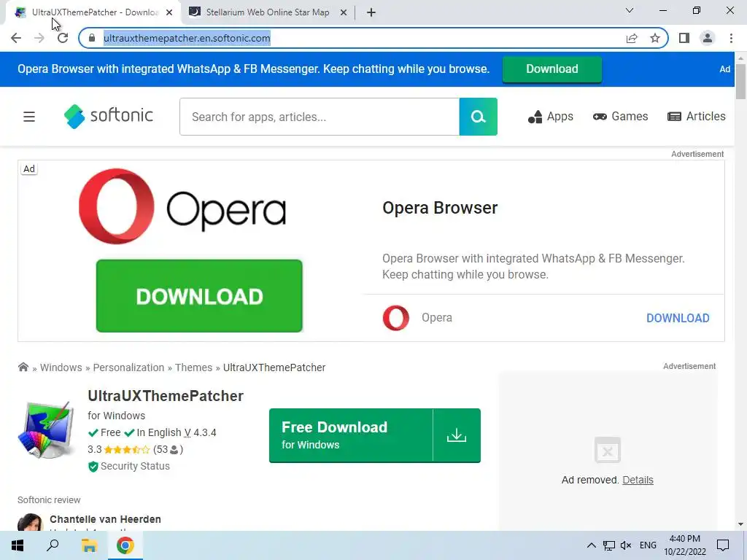
Task: Open the Themes breadcrumb link
Action: click(x=193, y=367)
